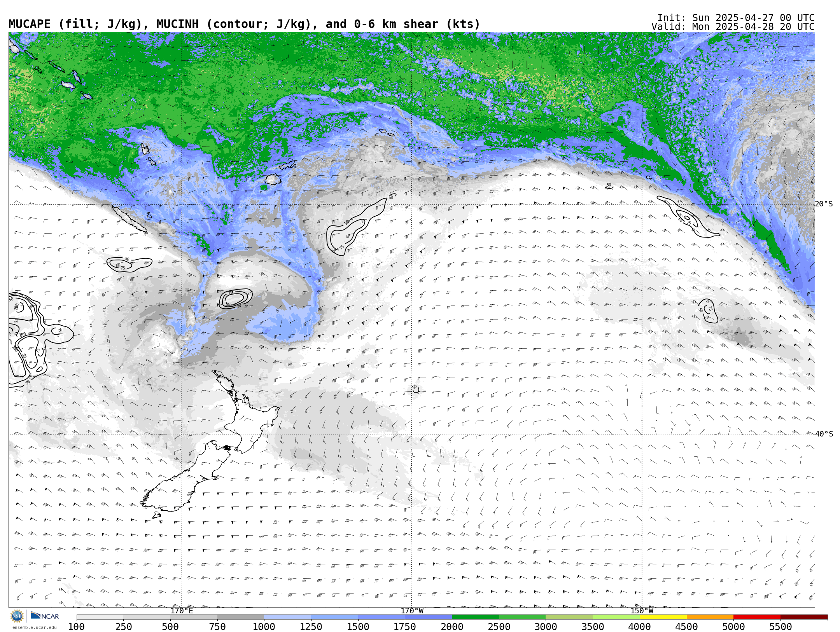Image resolution: width=840 pixels, height=632 pixels.
Task: Click the colorbar label 1750
Action: tap(405, 627)
